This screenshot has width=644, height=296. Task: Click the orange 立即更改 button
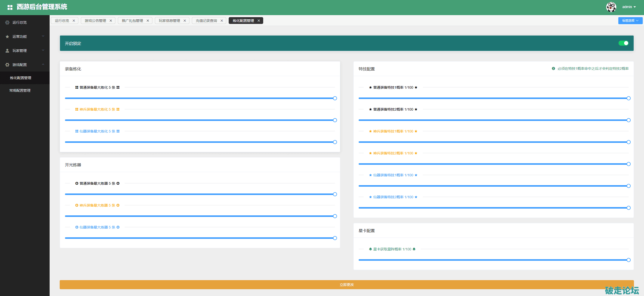click(x=347, y=284)
